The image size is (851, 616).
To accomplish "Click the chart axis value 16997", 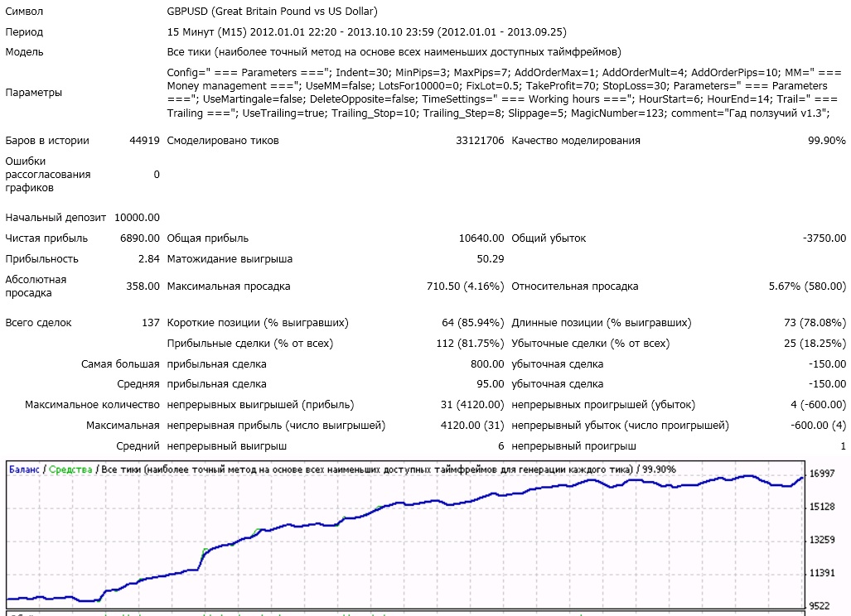I will [x=822, y=474].
